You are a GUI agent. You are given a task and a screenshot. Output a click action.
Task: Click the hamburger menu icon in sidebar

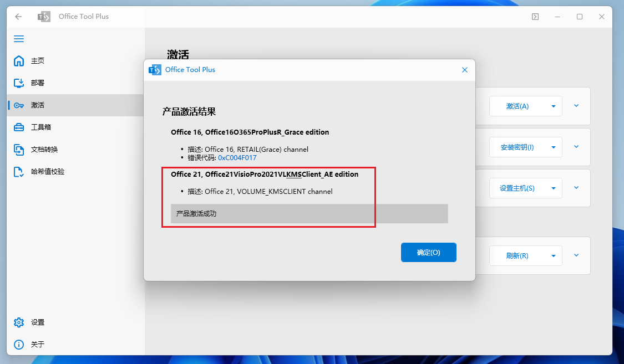tap(19, 39)
